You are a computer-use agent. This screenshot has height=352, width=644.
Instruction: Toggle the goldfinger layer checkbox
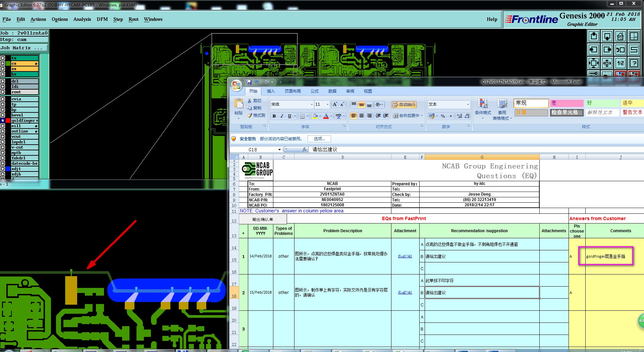click(3, 120)
